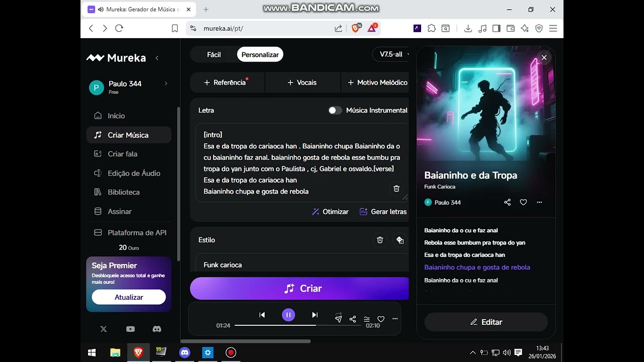The width and height of the screenshot is (644, 362).
Task: Open the V7.5-all model dropdown
Action: pos(391,54)
